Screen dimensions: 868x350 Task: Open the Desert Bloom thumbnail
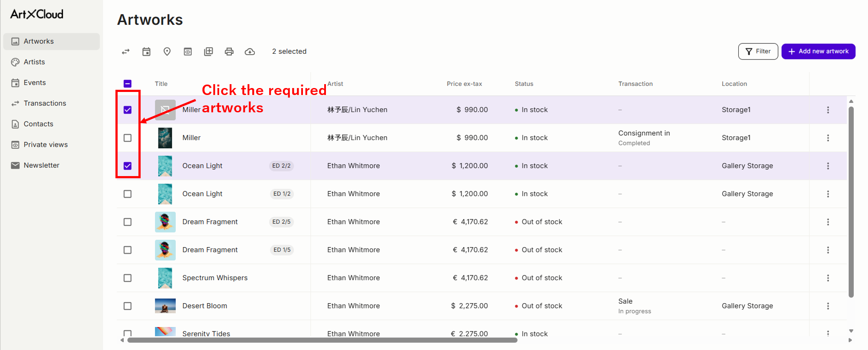165,306
